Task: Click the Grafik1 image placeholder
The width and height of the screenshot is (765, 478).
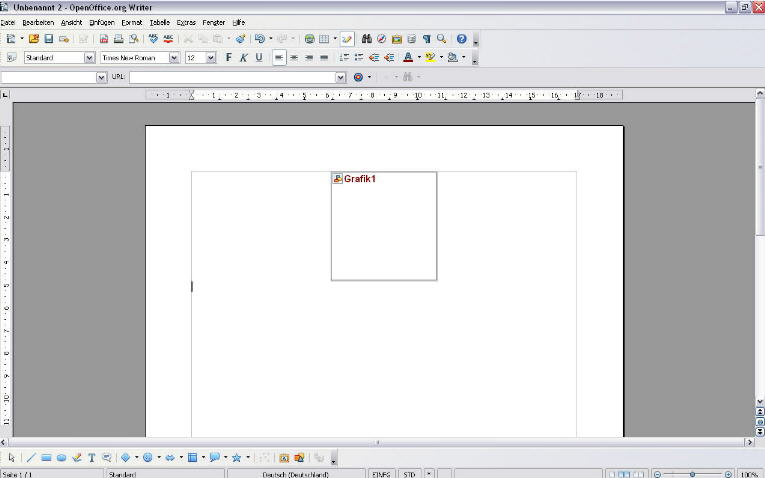Action: point(384,226)
